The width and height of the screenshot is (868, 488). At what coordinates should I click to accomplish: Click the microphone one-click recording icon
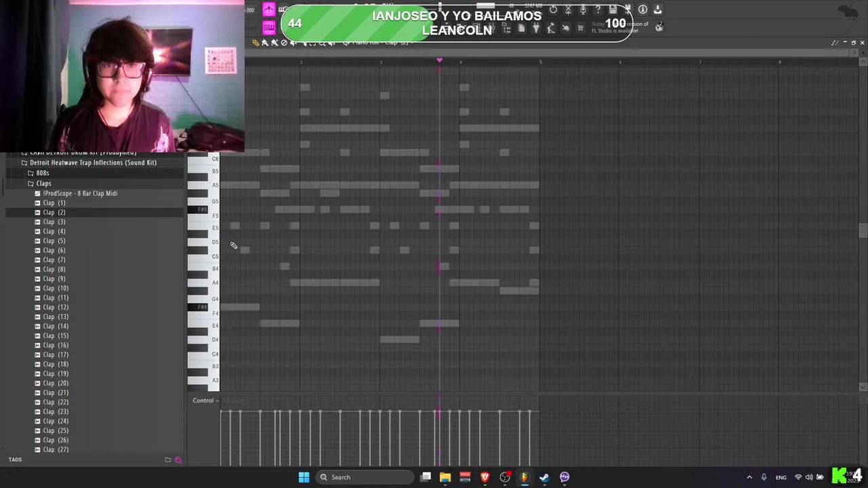tap(583, 9)
